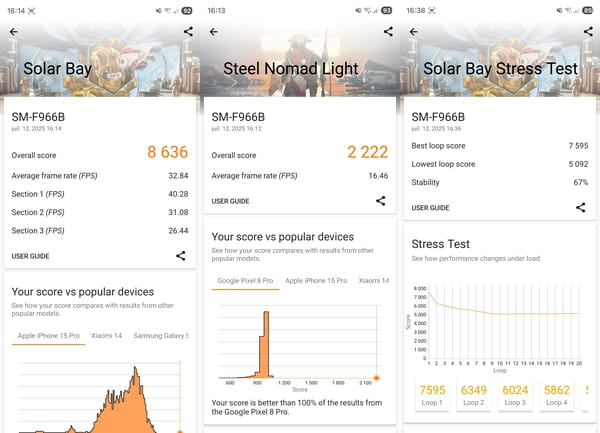The width and height of the screenshot is (600, 433).
Task: Switch to Apple iPhone 15 Pro in Steel Nomad
Action: pos(315,282)
